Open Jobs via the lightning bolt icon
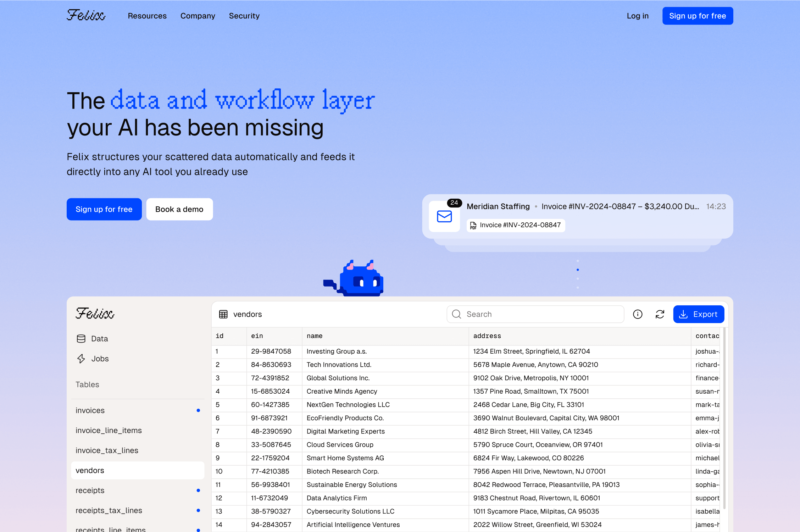Viewport: 800px width, 532px height. point(81,359)
